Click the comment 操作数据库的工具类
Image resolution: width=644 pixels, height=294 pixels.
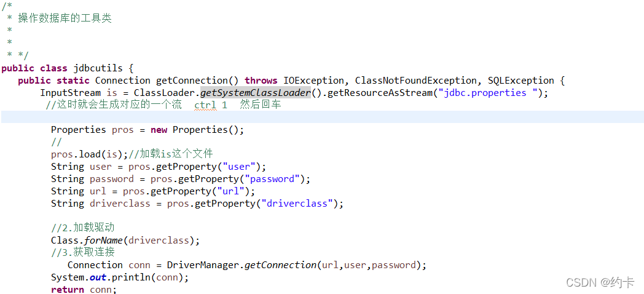pyautogui.click(x=65, y=18)
